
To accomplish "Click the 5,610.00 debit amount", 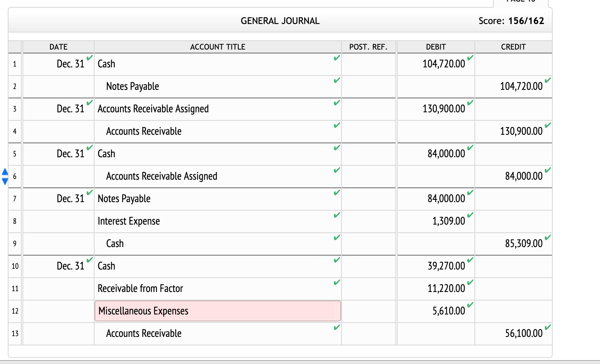I will (448, 311).
